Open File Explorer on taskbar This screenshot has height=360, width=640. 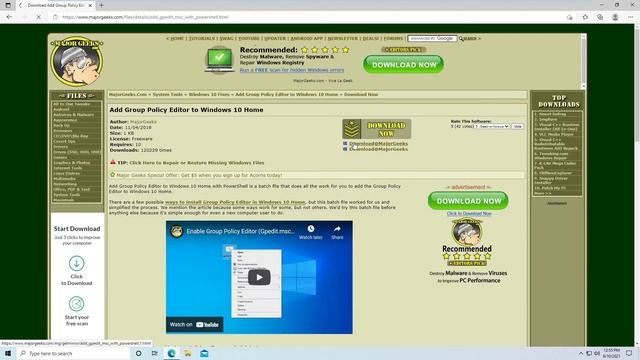click(x=188, y=353)
